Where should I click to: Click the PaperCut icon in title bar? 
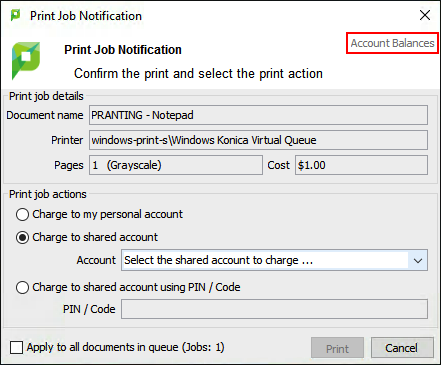point(15,15)
